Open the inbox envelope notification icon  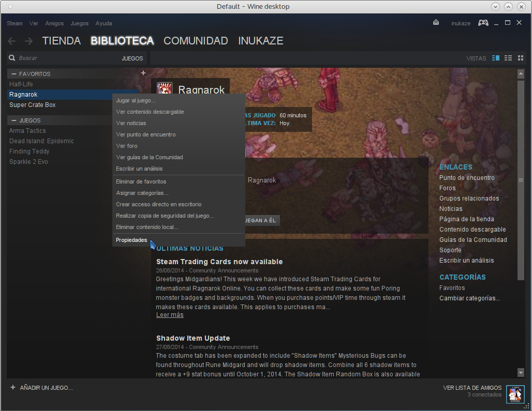436,23
